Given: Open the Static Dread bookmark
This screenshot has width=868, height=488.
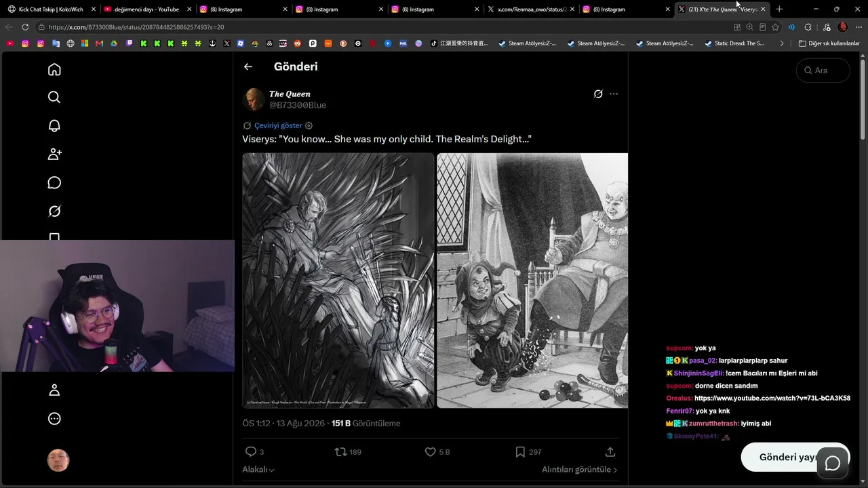Looking at the screenshot, I should (x=734, y=43).
